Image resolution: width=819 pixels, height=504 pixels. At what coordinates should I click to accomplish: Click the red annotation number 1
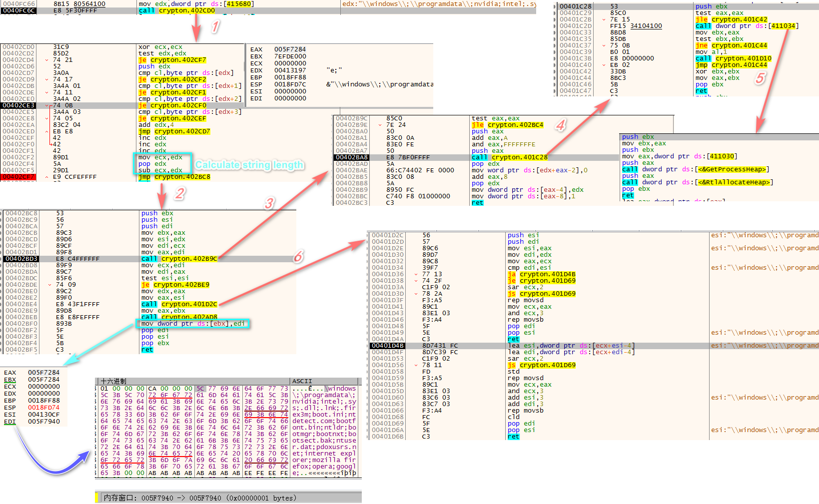click(215, 26)
